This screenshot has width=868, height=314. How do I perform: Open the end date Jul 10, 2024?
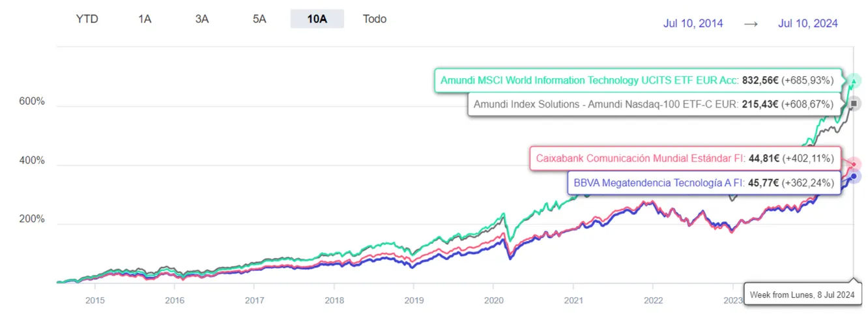point(807,23)
